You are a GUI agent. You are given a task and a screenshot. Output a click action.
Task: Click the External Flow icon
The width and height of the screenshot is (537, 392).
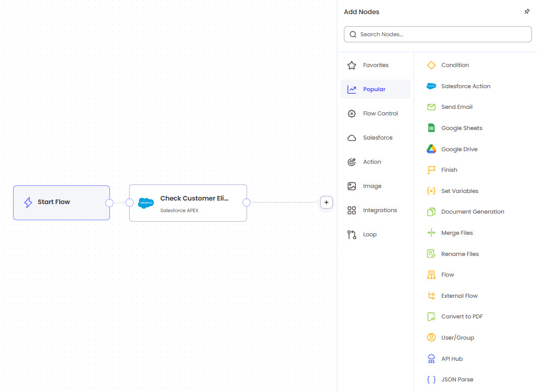pos(431,296)
